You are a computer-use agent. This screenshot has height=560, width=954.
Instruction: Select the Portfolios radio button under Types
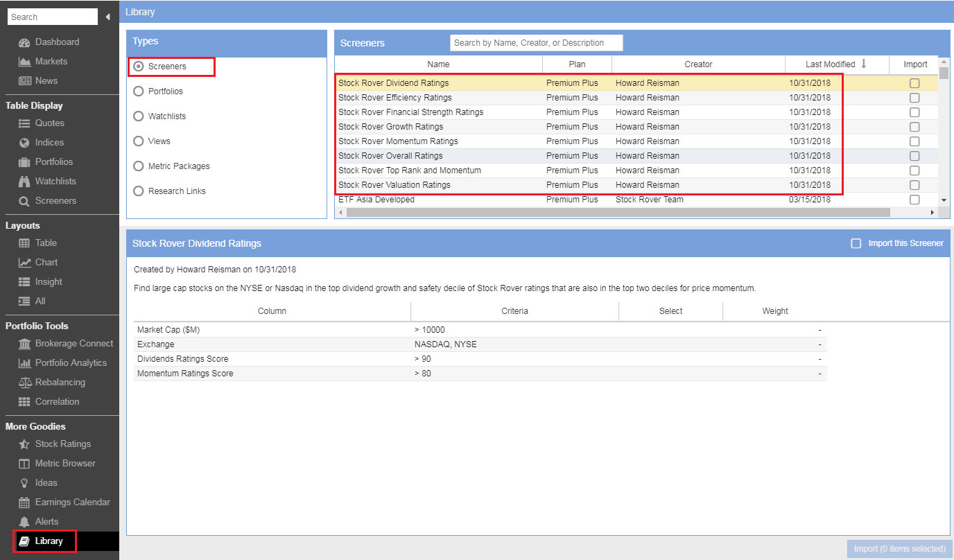(x=138, y=91)
